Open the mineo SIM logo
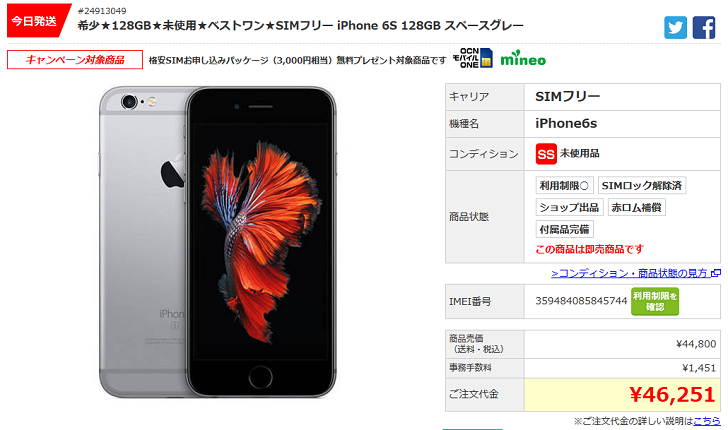Viewport: 728px width, 430px height. click(x=523, y=59)
